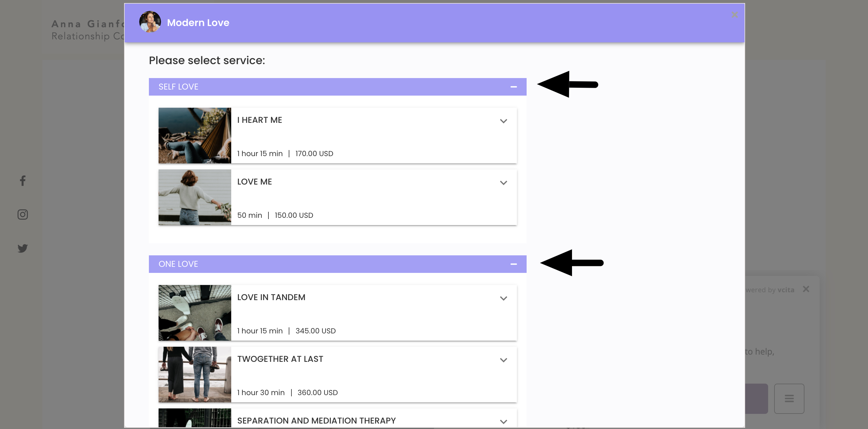Viewport: 868px width, 429px height.
Task: Click the ONE LOVE header label
Action: coord(178,264)
